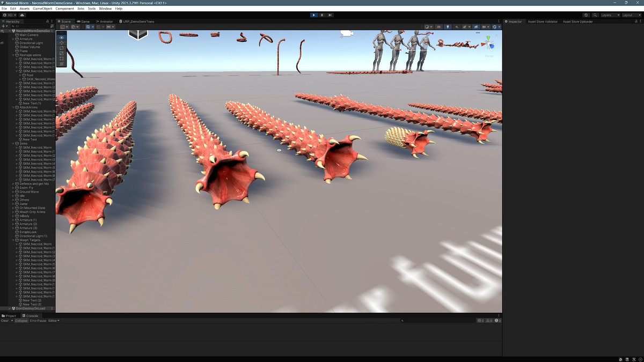644x362 pixels.
Task: Open the Layout dropdown
Action: tap(632, 15)
